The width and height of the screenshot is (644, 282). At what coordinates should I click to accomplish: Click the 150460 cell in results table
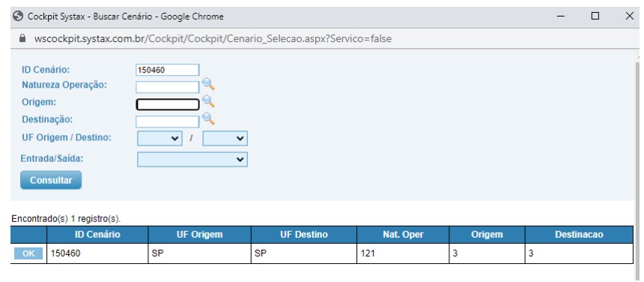click(x=97, y=253)
